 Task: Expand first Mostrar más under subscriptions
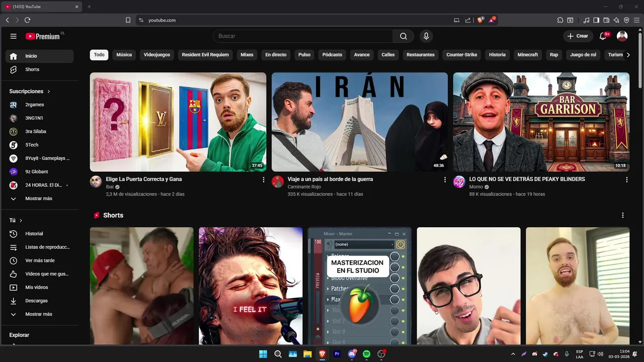pos(39,199)
